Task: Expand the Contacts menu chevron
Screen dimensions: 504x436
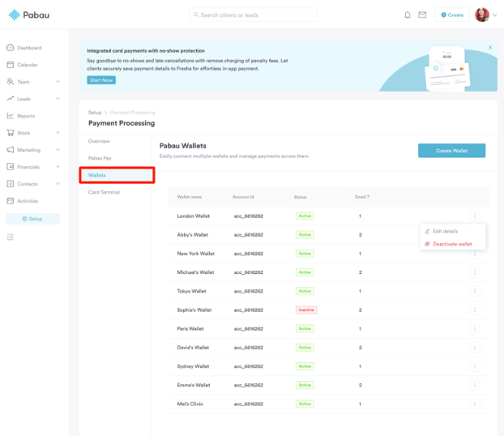Action: [x=58, y=184]
